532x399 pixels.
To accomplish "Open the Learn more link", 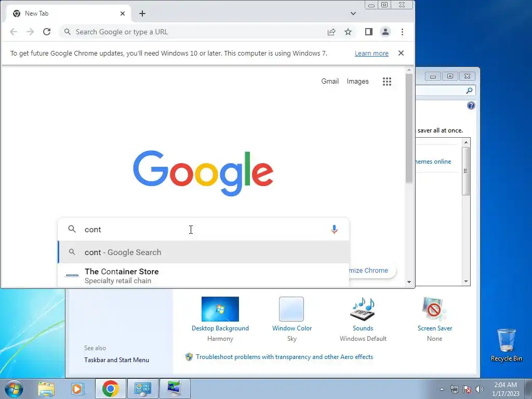I will (x=371, y=54).
